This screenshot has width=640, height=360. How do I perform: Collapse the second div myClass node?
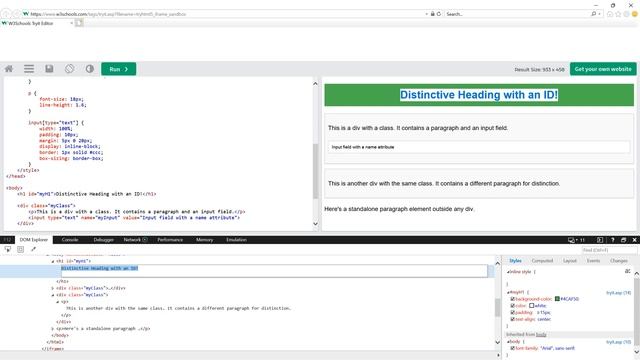pyautogui.click(x=53, y=295)
